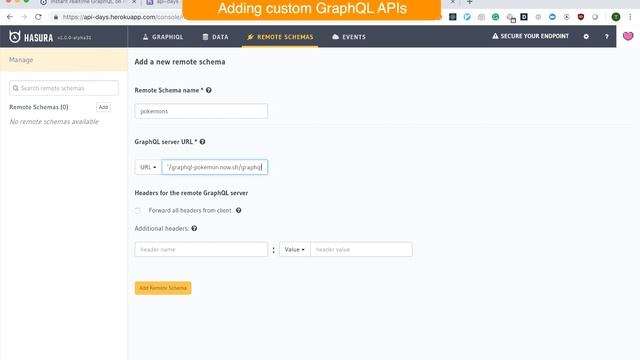This screenshot has height=360, width=640.
Task: Click Add Remote Schema button
Action: [163, 288]
